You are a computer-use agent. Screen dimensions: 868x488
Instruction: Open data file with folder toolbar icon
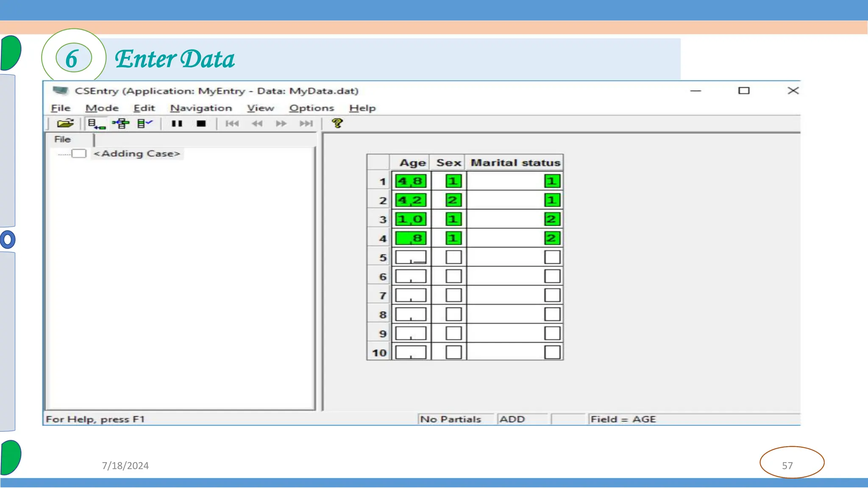(x=66, y=124)
